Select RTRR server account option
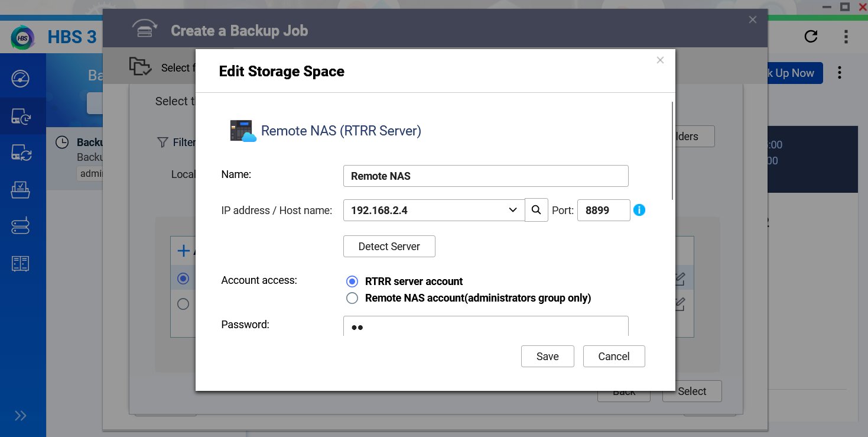The width and height of the screenshot is (868, 437). 352,281
